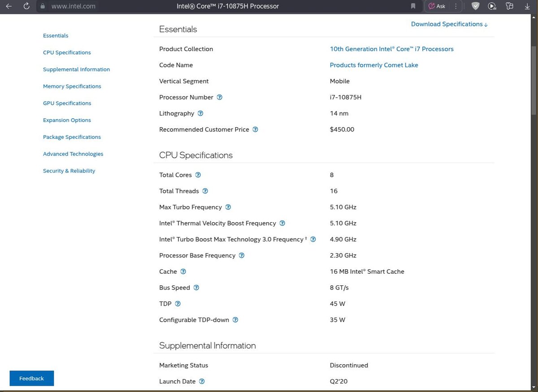This screenshot has width=538, height=392.
Task: Click the help icon beside Lithography
Action: pos(200,113)
